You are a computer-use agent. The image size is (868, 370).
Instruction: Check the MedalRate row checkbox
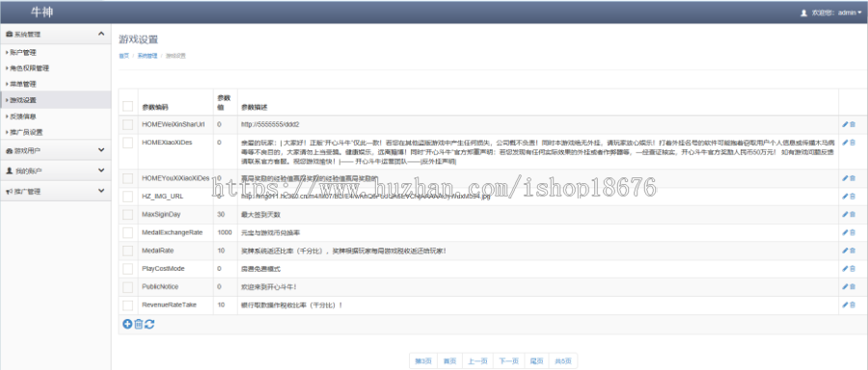click(128, 251)
